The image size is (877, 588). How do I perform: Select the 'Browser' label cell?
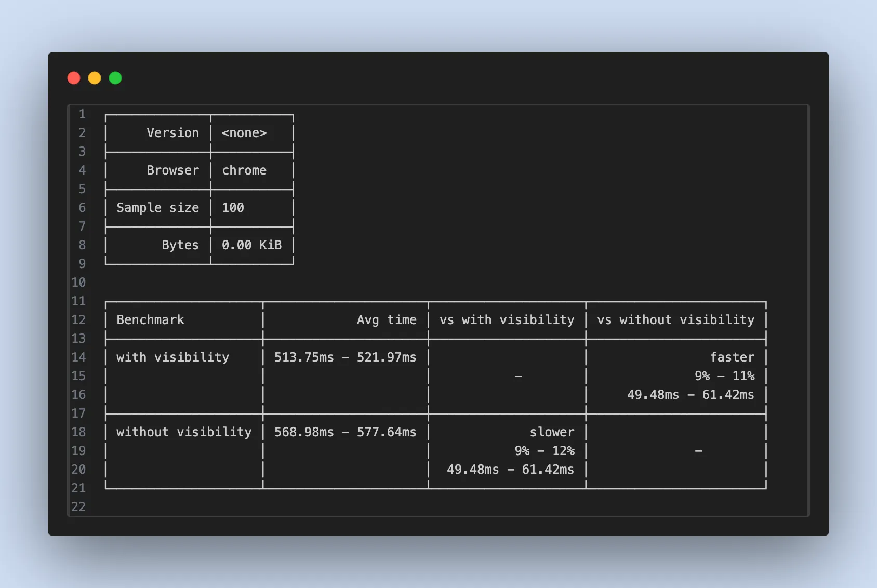tap(172, 170)
